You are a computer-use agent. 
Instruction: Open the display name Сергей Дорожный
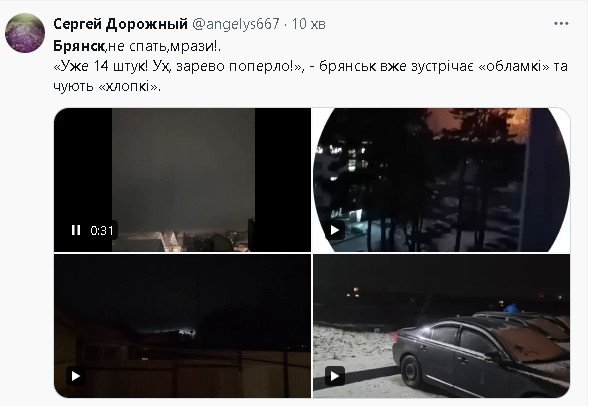(x=120, y=24)
